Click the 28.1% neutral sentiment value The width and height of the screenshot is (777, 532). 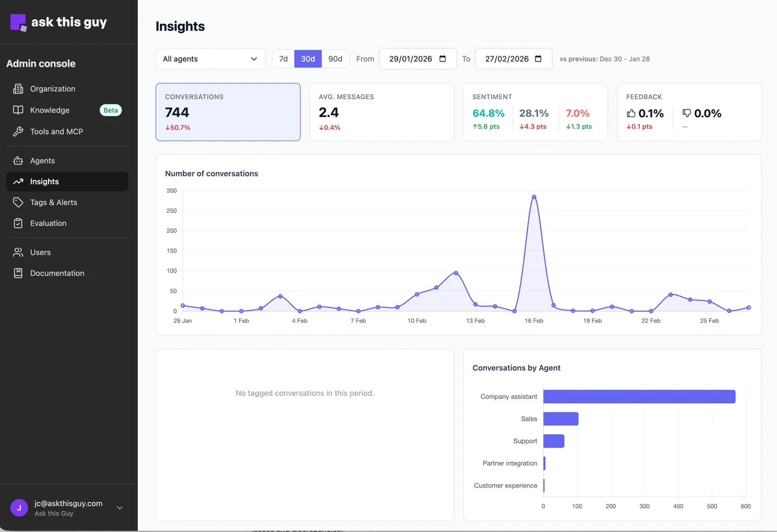pyautogui.click(x=534, y=113)
